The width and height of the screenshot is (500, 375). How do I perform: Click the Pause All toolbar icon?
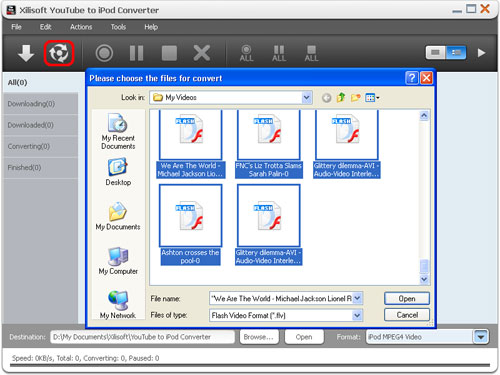[279, 53]
